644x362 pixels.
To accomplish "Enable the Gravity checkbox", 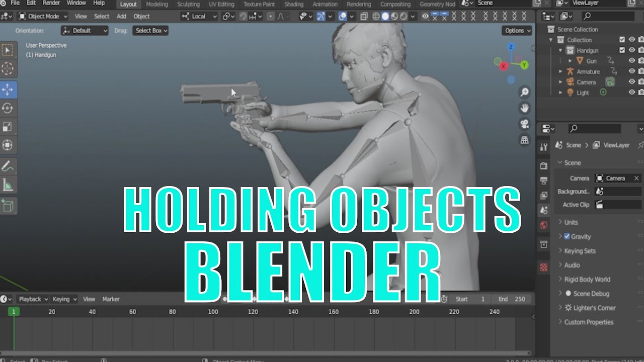I will point(567,236).
